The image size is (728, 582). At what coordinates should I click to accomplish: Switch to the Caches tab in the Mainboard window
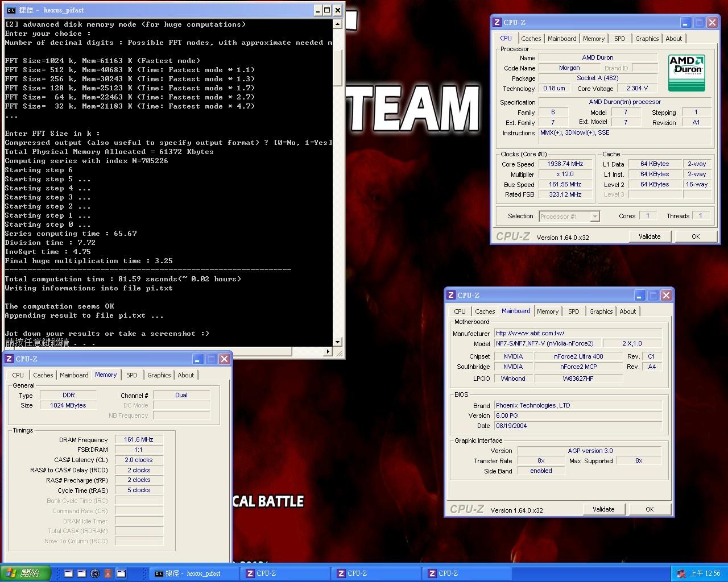click(x=485, y=311)
